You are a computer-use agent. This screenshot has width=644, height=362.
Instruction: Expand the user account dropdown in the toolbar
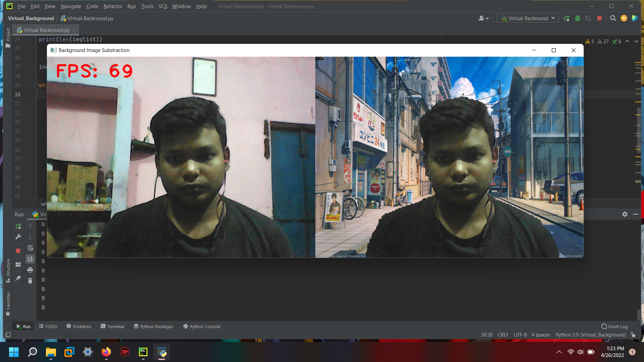tap(483, 18)
